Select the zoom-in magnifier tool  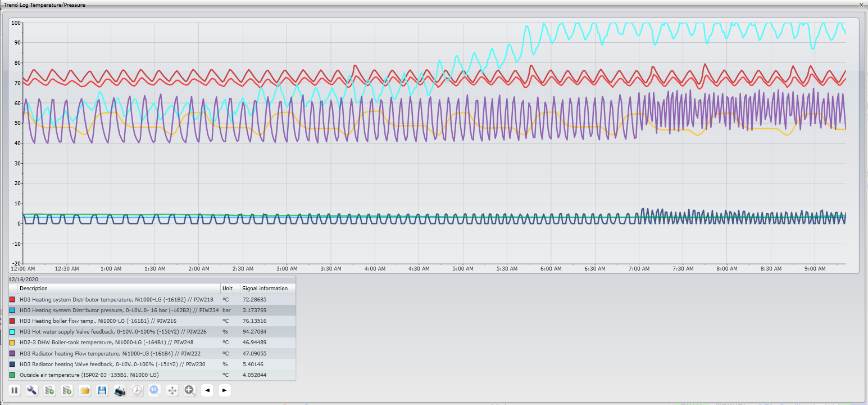[x=189, y=390]
